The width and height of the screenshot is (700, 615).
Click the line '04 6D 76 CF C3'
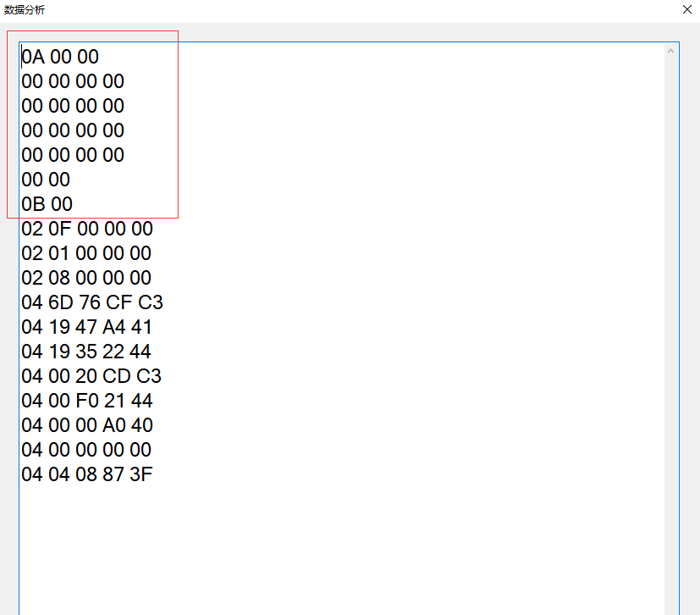92,302
